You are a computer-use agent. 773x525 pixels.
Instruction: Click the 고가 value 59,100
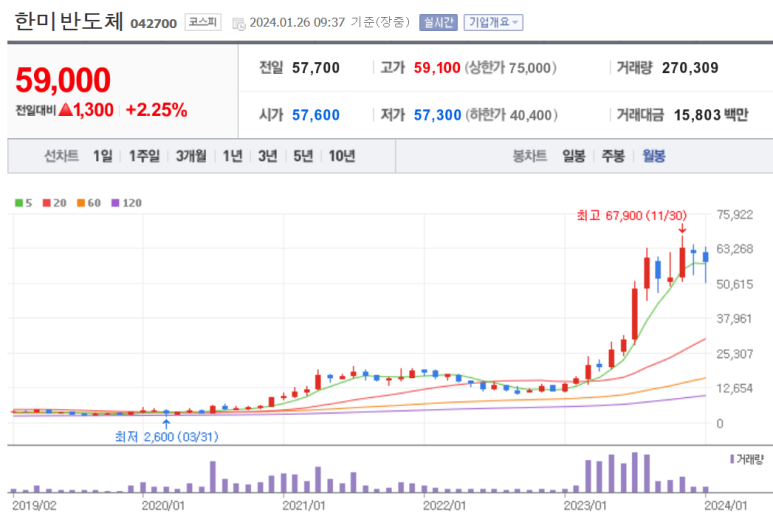pos(437,68)
